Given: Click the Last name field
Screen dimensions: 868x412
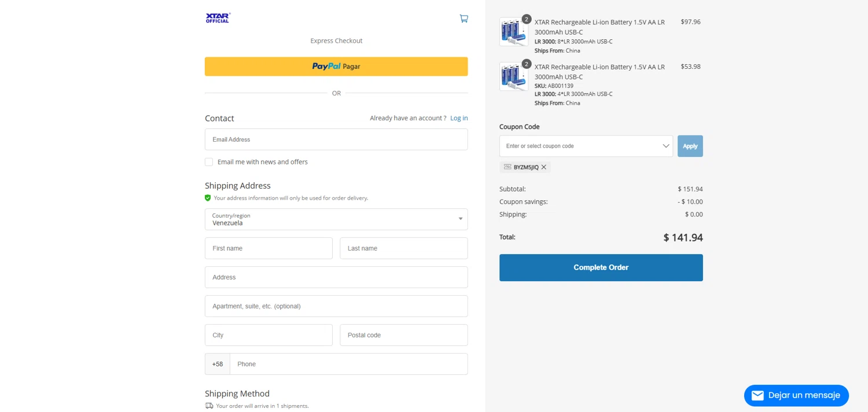Looking at the screenshot, I should [404, 248].
